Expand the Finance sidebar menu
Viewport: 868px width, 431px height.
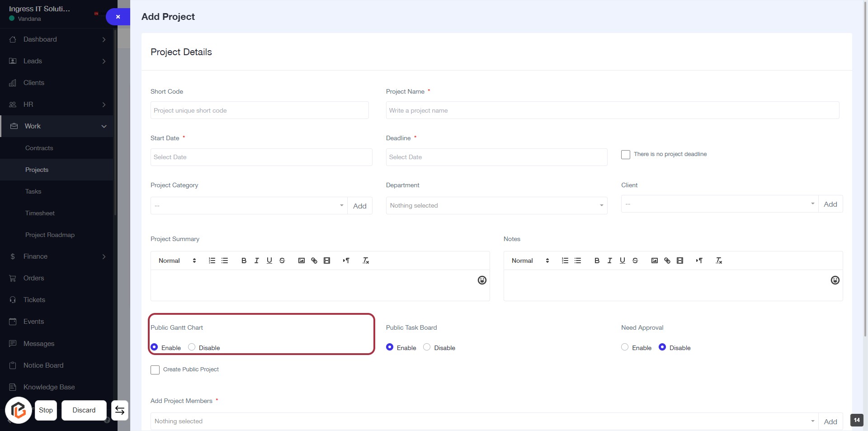pyautogui.click(x=57, y=256)
